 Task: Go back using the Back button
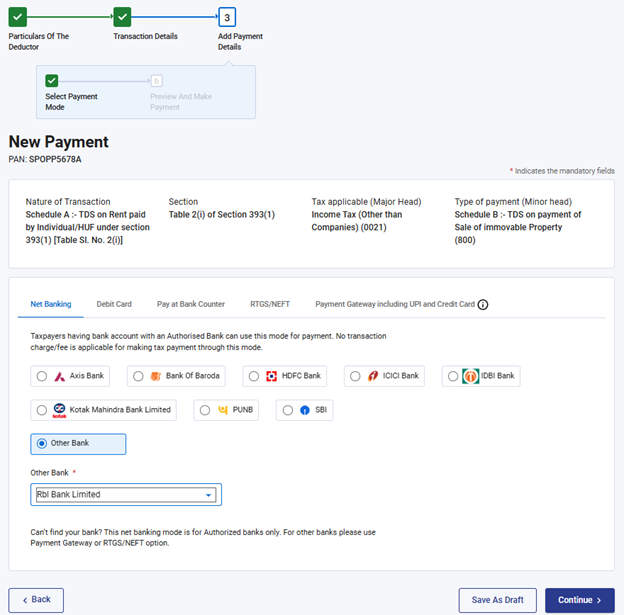pyautogui.click(x=36, y=600)
